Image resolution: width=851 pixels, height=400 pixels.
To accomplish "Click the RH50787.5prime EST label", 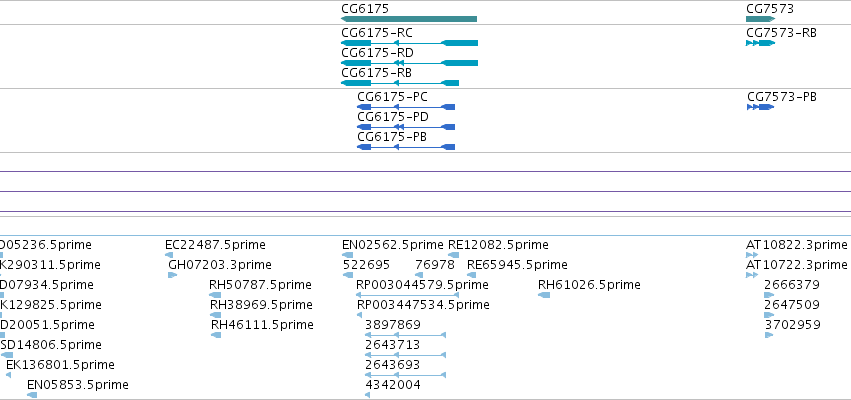I will click(x=261, y=285).
